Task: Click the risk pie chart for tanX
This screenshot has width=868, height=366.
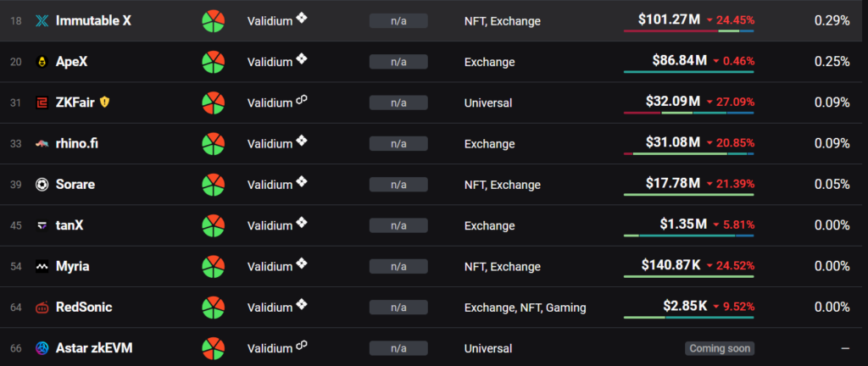Action: 213,225
